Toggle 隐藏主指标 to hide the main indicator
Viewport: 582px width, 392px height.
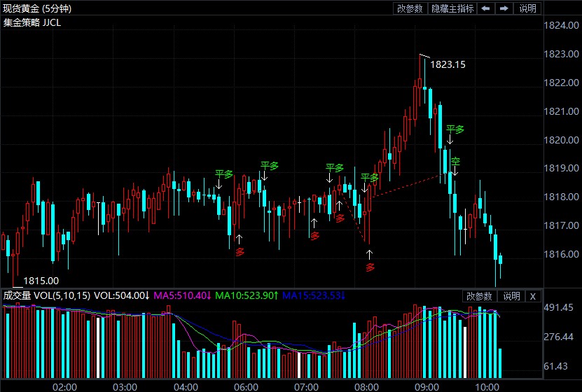pos(452,8)
